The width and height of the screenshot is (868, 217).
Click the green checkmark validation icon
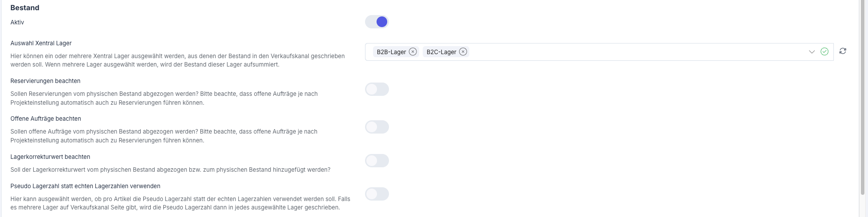(x=825, y=52)
